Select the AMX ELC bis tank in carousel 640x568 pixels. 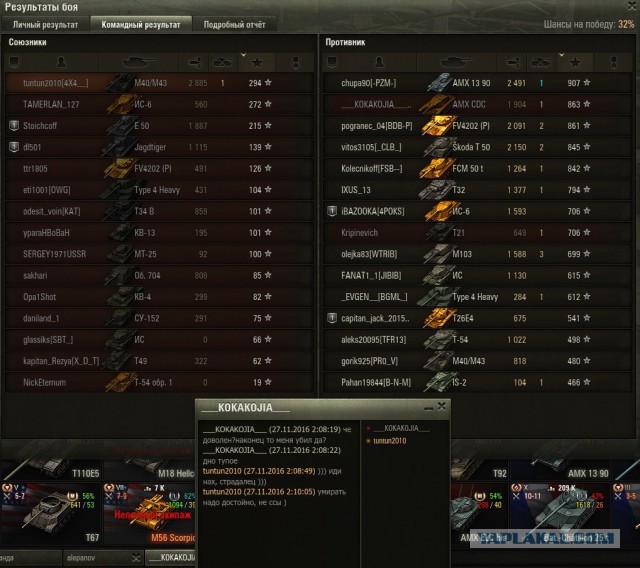point(479,514)
